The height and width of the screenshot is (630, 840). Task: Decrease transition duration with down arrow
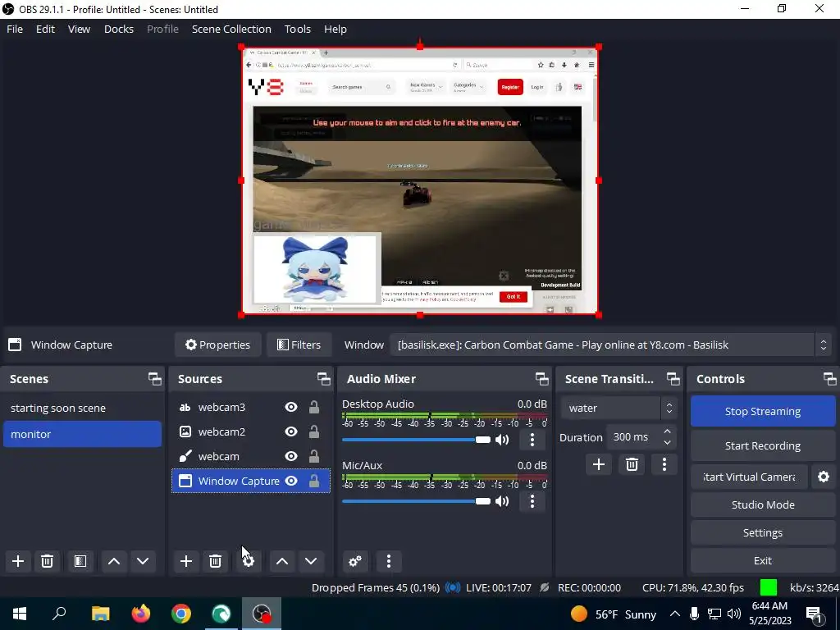(667, 443)
